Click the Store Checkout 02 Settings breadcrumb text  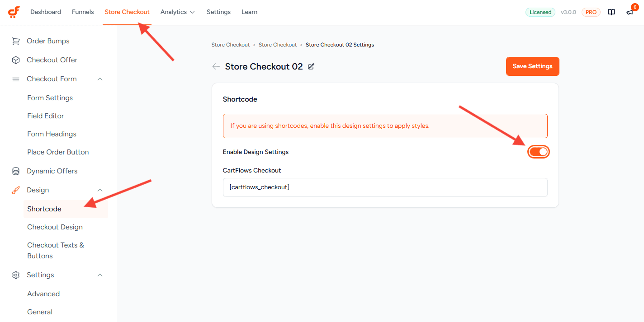click(x=340, y=45)
